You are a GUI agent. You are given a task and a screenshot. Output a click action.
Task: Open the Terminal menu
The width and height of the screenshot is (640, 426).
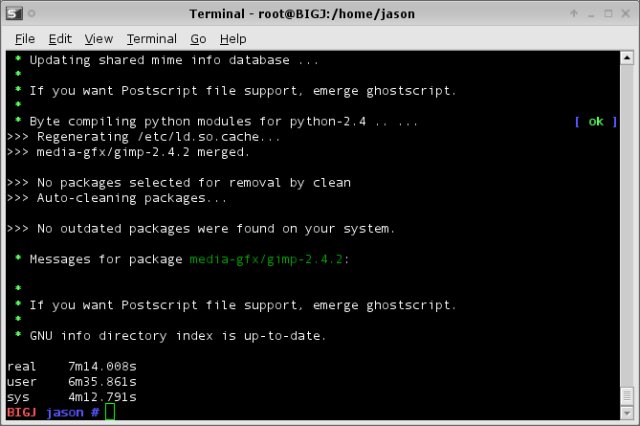point(151,39)
